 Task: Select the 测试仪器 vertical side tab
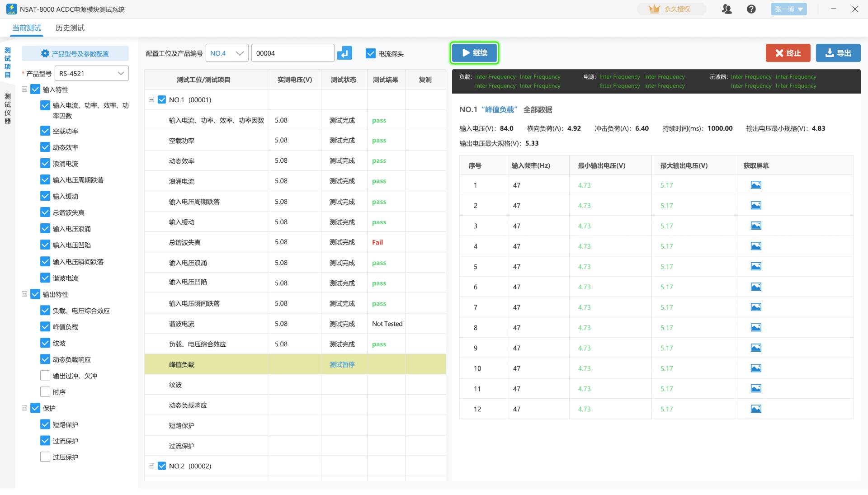coord(8,108)
